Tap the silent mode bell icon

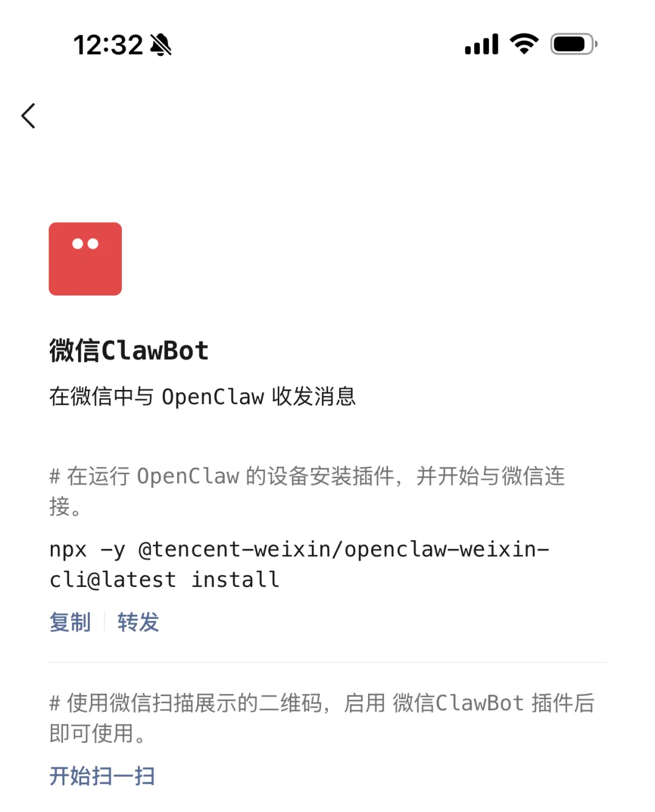(161, 45)
